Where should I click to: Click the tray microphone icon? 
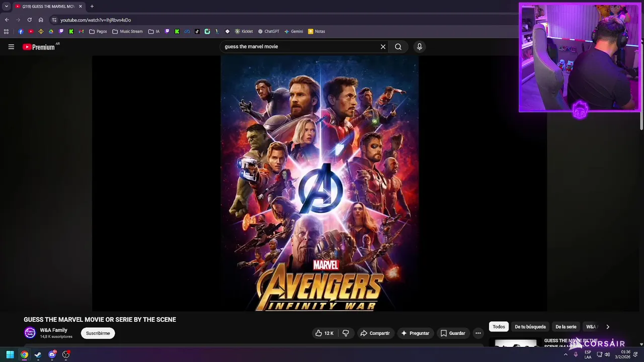[576, 354]
